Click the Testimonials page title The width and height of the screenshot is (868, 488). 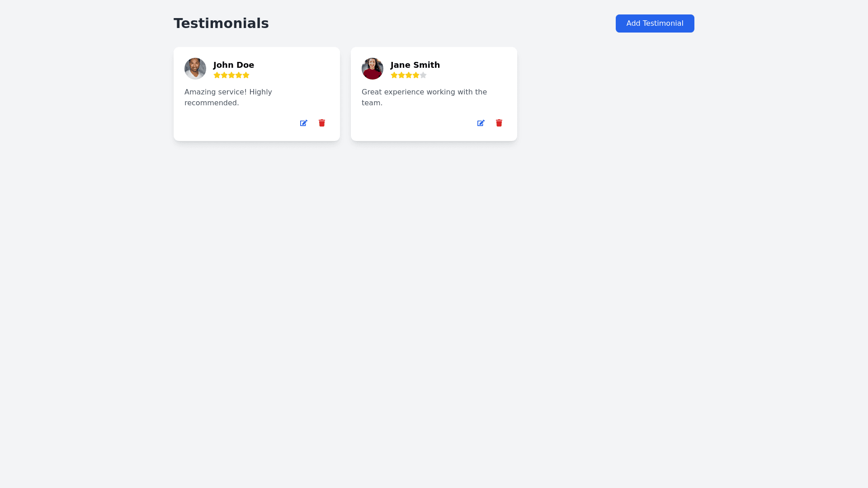221,23
